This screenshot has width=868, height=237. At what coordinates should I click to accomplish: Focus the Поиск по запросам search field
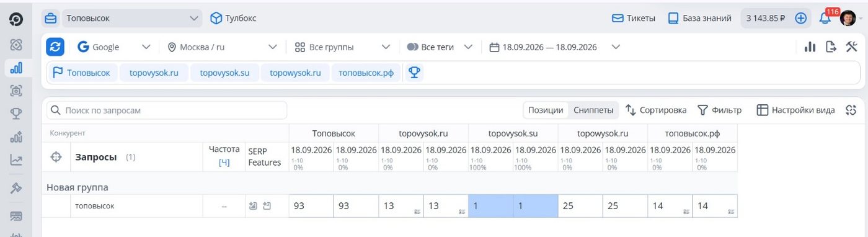pos(167,110)
